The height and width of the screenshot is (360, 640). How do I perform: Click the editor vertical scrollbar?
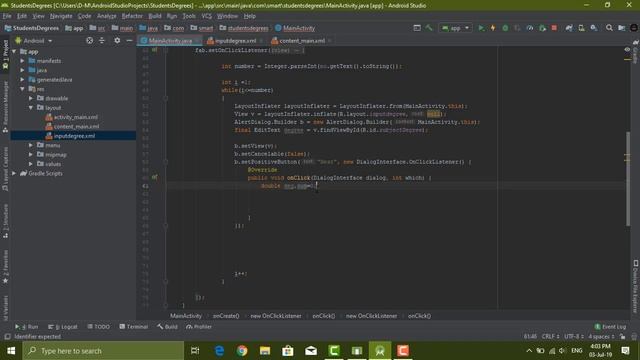[x=627, y=179]
